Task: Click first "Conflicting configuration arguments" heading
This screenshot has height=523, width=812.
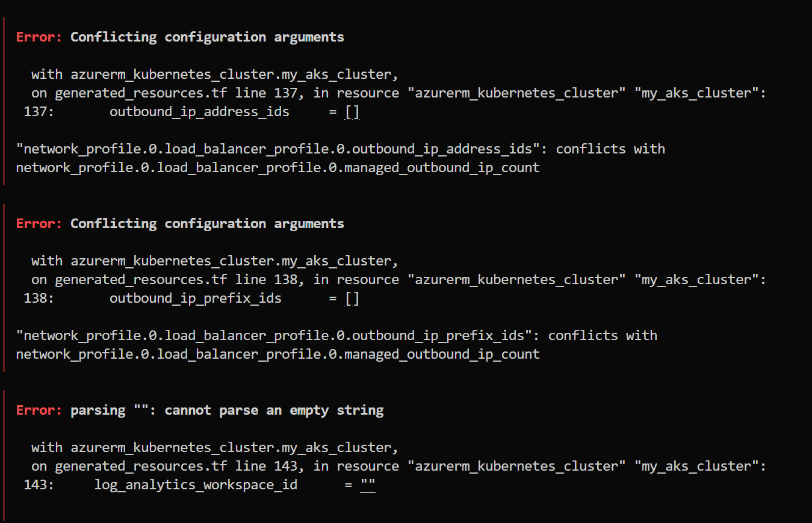Action: point(207,37)
